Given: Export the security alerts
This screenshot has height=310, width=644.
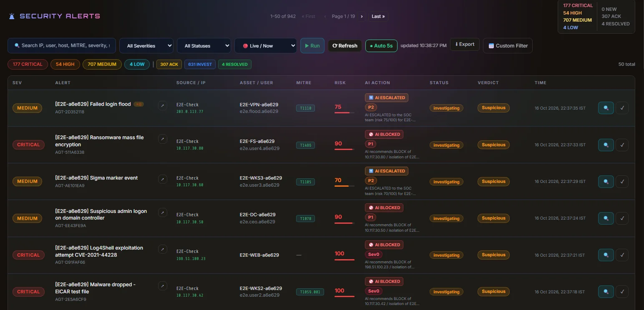Looking at the screenshot, I should pyautogui.click(x=465, y=45).
